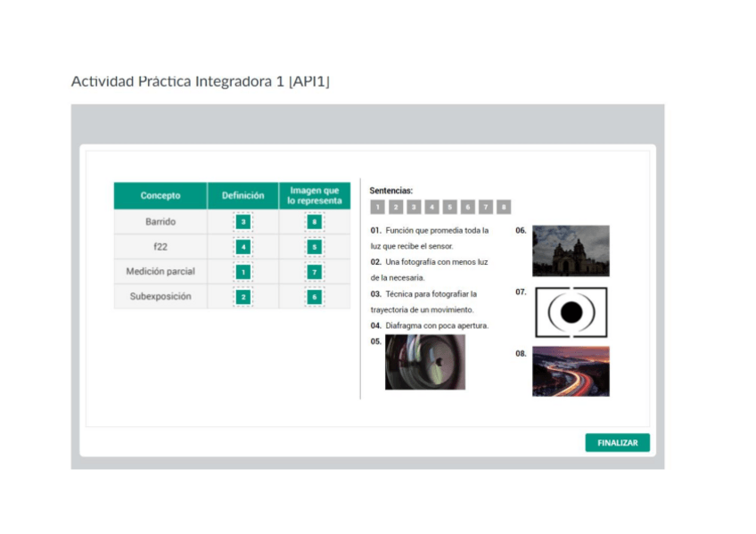Click sentence 01 'Función que promedia toda la luz'
This screenshot has width=756, height=534.
[430, 238]
